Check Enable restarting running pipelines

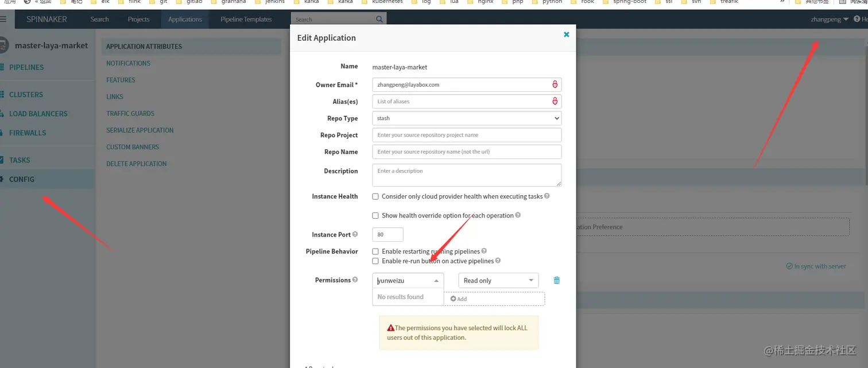(x=375, y=251)
